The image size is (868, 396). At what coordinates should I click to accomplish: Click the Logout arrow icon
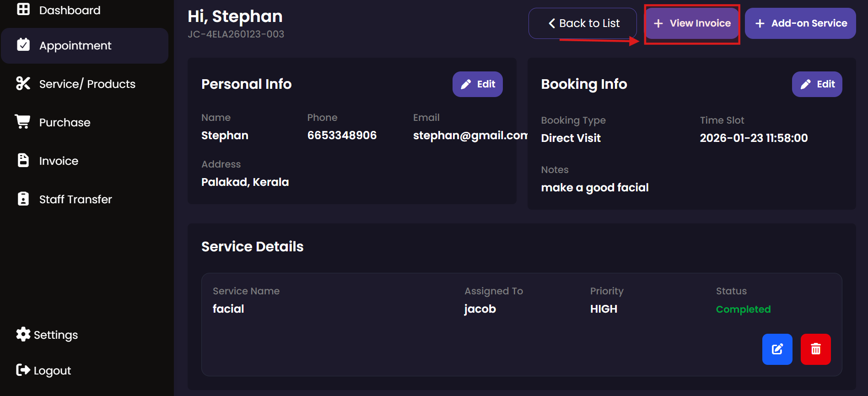click(x=23, y=370)
